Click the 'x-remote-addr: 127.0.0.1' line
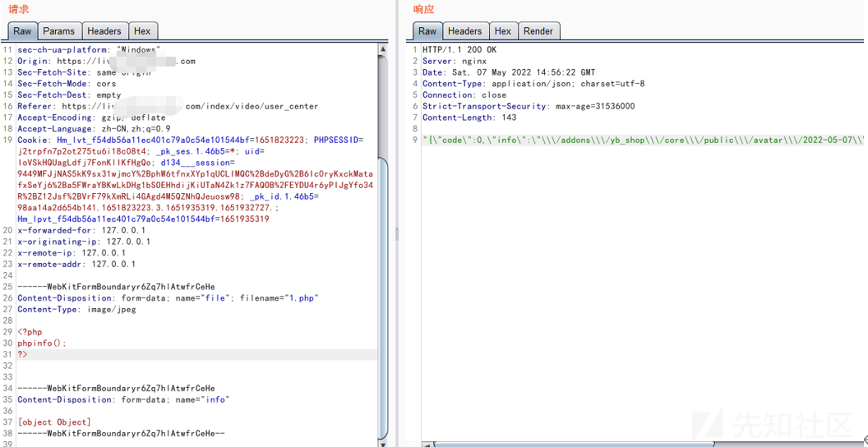The width and height of the screenshot is (868, 447). coord(76,265)
